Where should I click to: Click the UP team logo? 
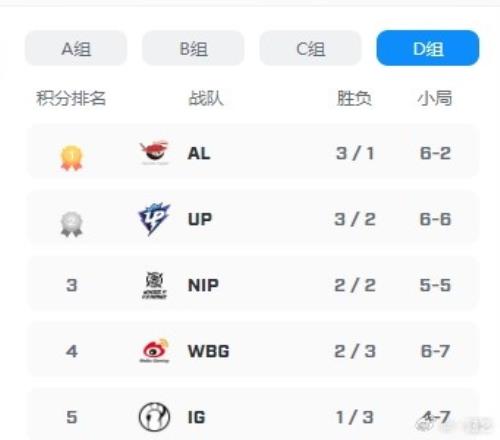[x=154, y=219]
